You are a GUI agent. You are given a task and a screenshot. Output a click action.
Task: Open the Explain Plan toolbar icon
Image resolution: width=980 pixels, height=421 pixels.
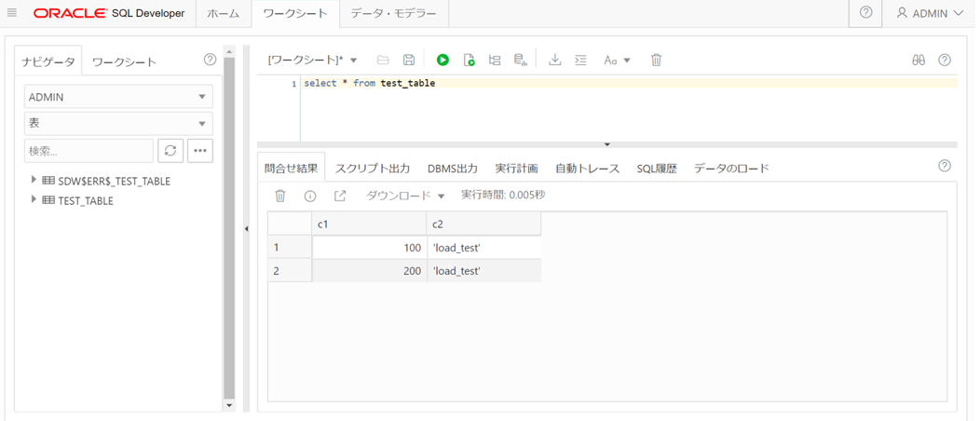495,60
